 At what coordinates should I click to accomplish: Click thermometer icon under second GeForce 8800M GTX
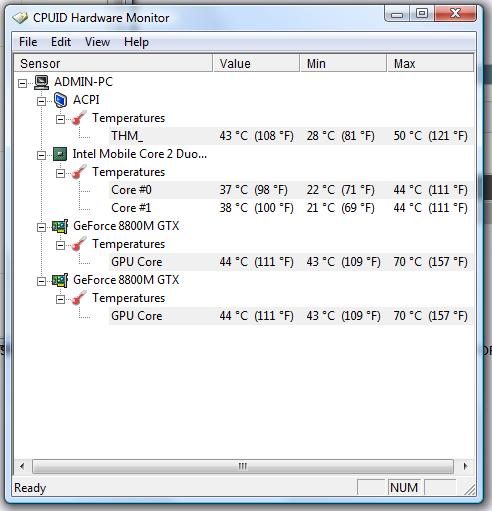79,298
